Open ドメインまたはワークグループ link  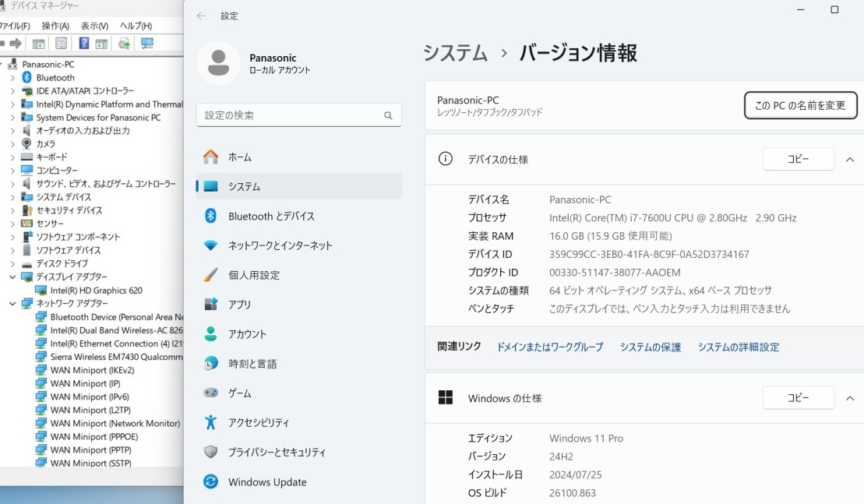point(550,347)
